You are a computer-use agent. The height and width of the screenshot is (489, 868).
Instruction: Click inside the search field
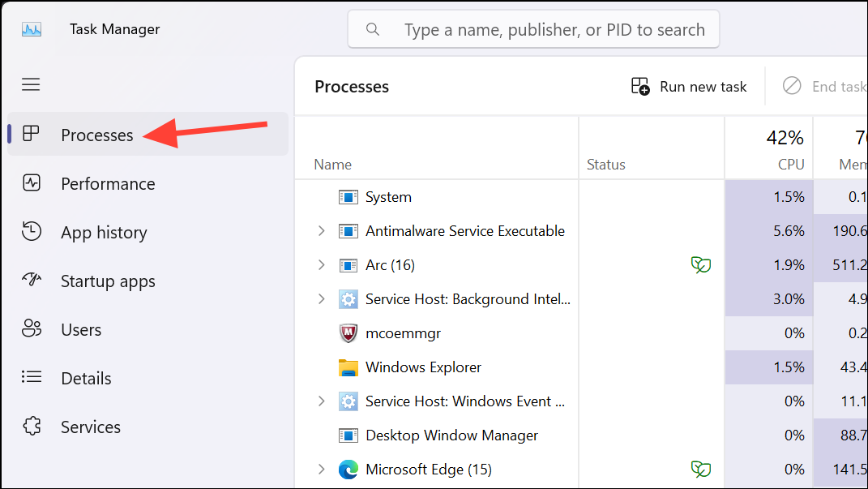(533, 29)
